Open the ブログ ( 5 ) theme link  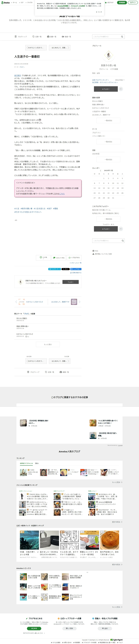(96, 133)
